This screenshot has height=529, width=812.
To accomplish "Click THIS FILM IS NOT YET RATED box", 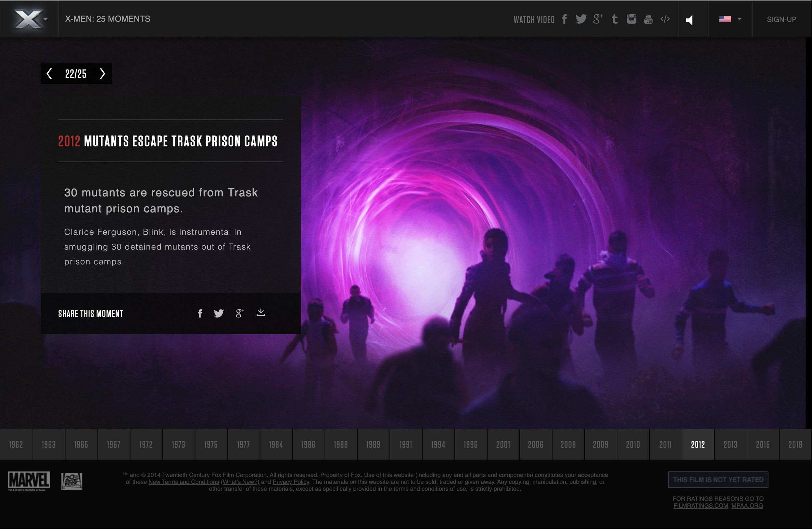I will coord(718,480).
